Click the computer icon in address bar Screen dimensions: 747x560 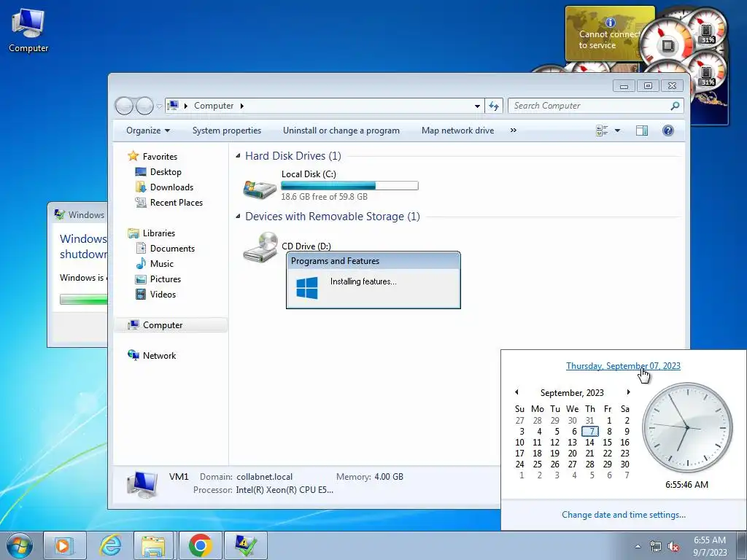(x=174, y=105)
